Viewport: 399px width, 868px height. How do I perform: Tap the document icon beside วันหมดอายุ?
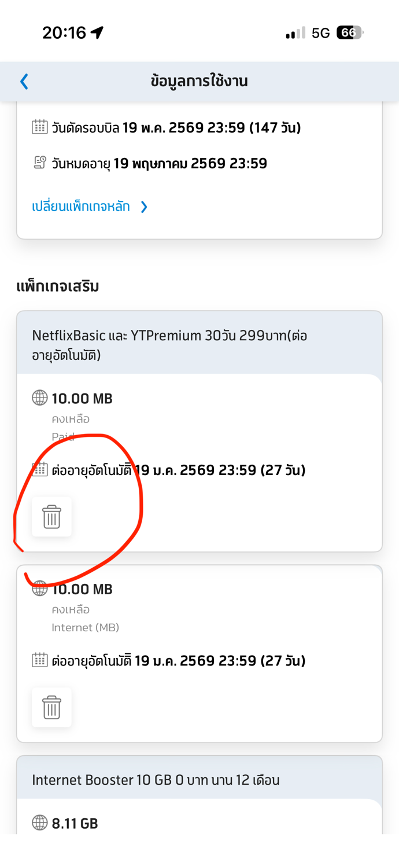point(40,163)
